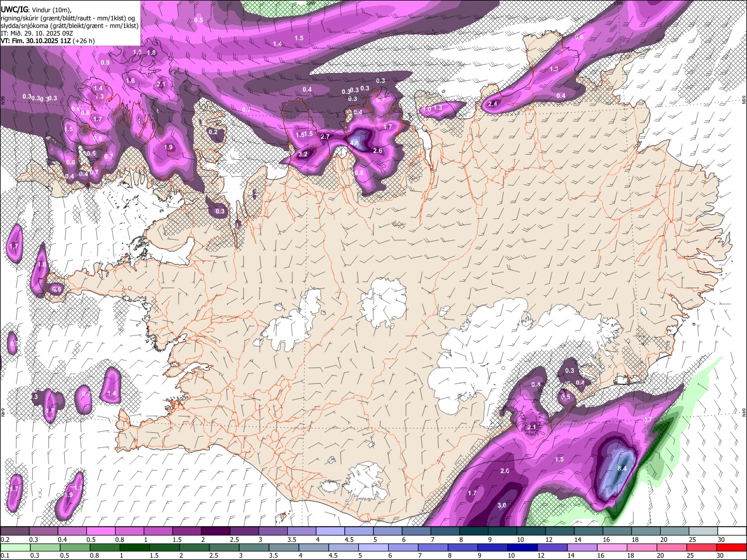This screenshot has height=560, width=747.
Task: Click the 2.6 value beside the northern fjord
Action: 378,151
